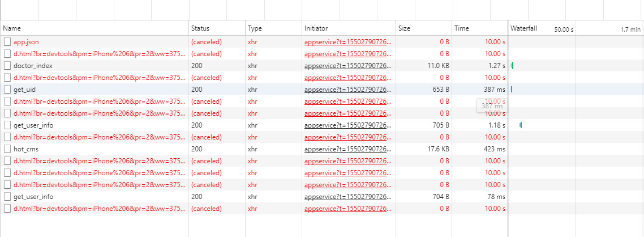The height and width of the screenshot is (237, 644).
Task: Click the Waterfall column header
Action: click(x=523, y=28)
